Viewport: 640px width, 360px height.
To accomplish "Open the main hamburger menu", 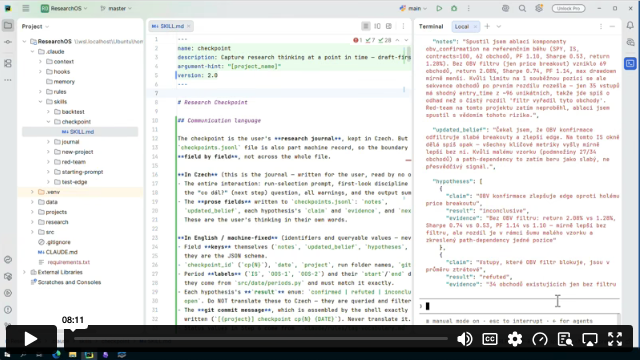I will click(x=26, y=8).
